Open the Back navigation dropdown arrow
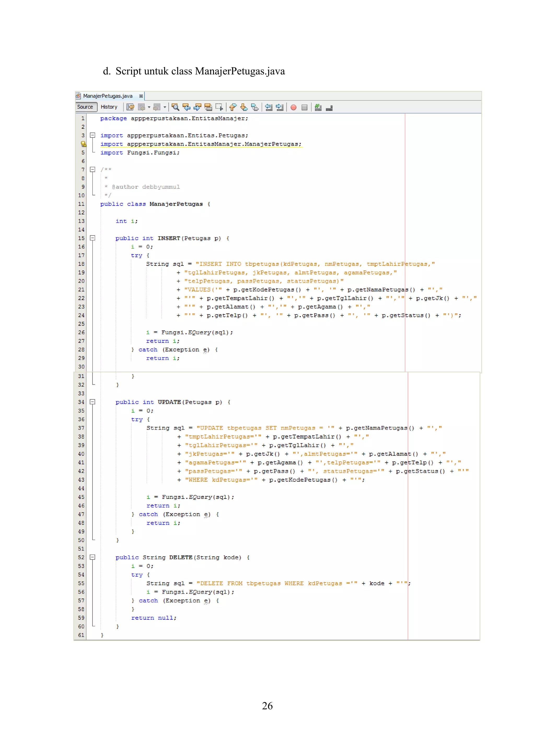The width and height of the screenshot is (535, 756). click(149, 107)
